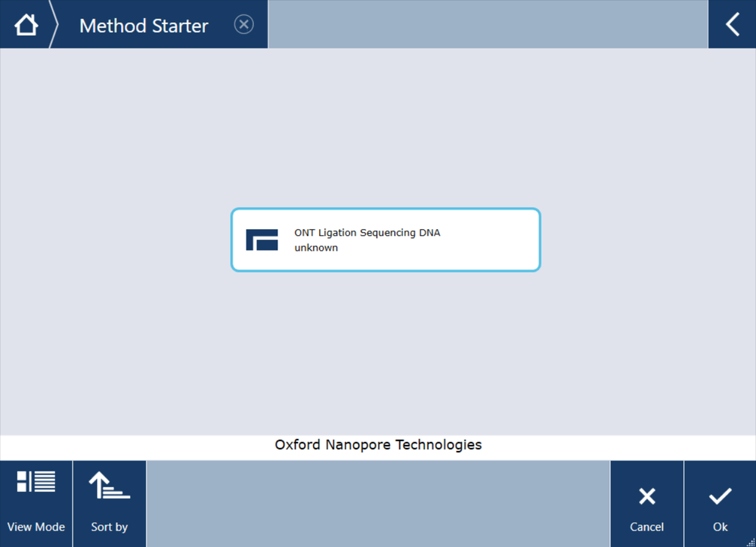The image size is (756, 547).
Task: Click the 'unknown' text on method card
Action: click(316, 248)
